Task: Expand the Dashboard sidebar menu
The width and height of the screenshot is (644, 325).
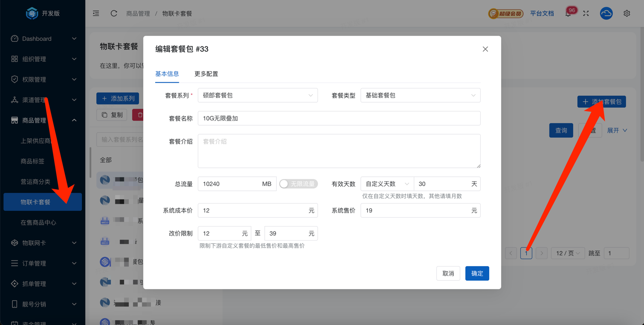Action: coord(43,39)
